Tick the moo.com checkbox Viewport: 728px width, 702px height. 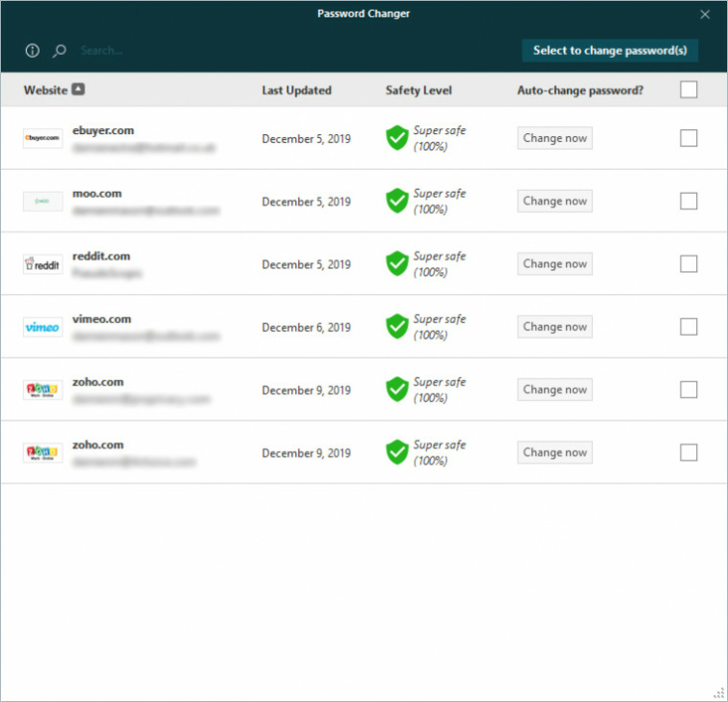[688, 201]
